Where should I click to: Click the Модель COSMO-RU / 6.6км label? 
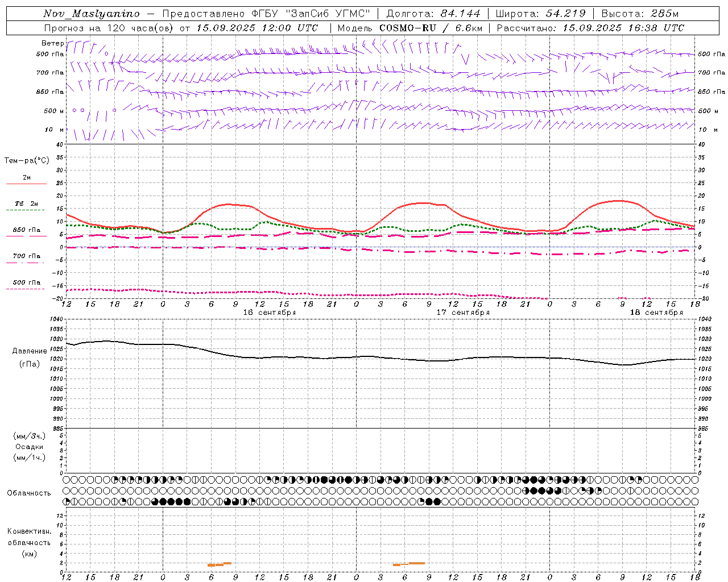coord(409,28)
